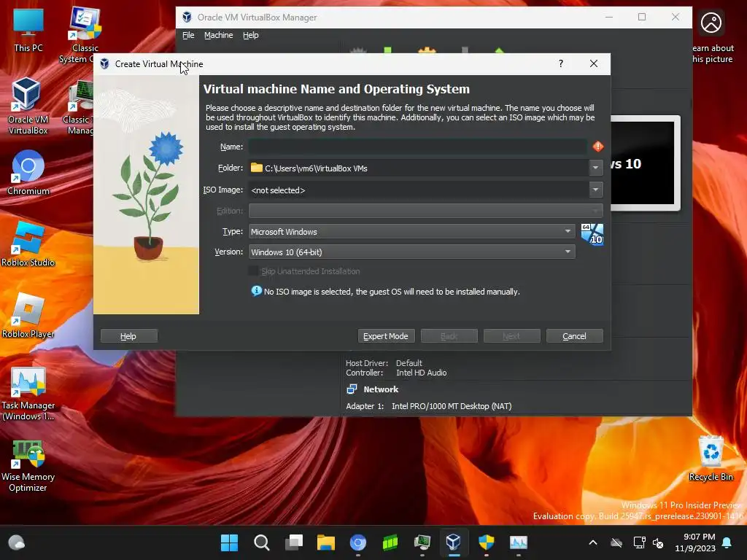Click the green memory optimizer taskbar icon
Screen dimensions: 747x560
pos(390,542)
